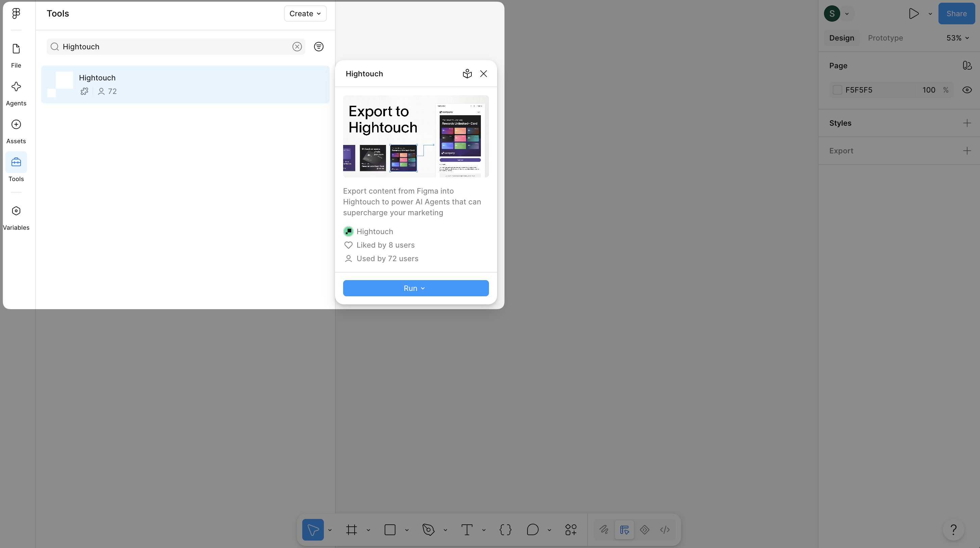This screenshot has width=980, height=548.
Task: Switch to the Design tab
Action: pyautogui.click(x=842, y=38)
